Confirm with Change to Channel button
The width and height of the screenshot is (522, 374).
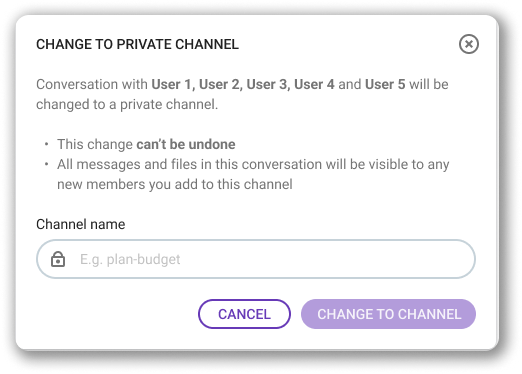tap(388, 314)
